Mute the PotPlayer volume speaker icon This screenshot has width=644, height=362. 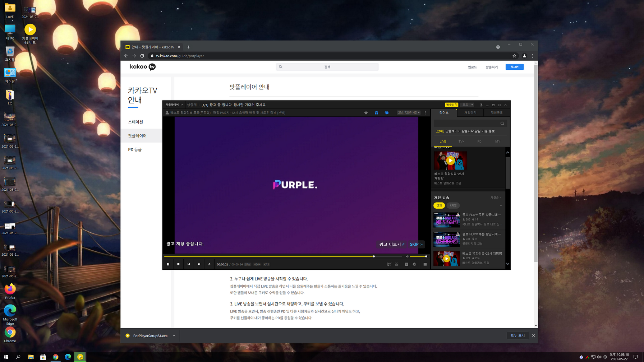point(407,256)
